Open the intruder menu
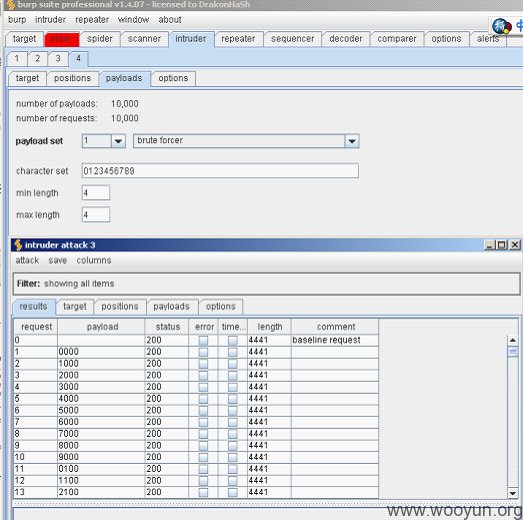This screenshot has width=523, height=520. [x=50, y=20]
